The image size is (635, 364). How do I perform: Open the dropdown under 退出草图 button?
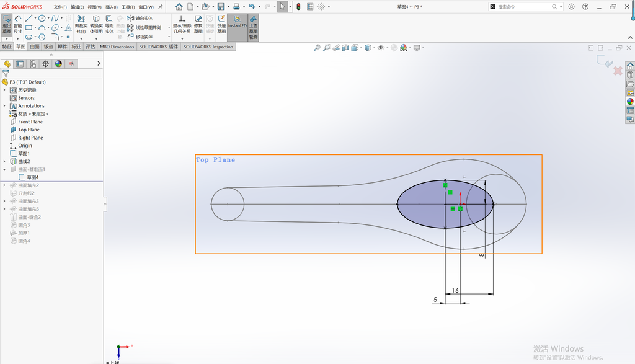click(x=7, y=39)
